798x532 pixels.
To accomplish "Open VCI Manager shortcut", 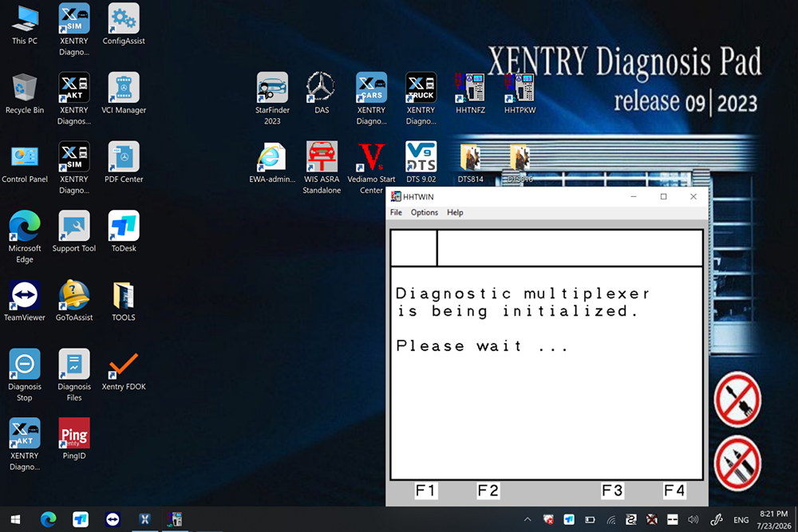I will [124, 93].
